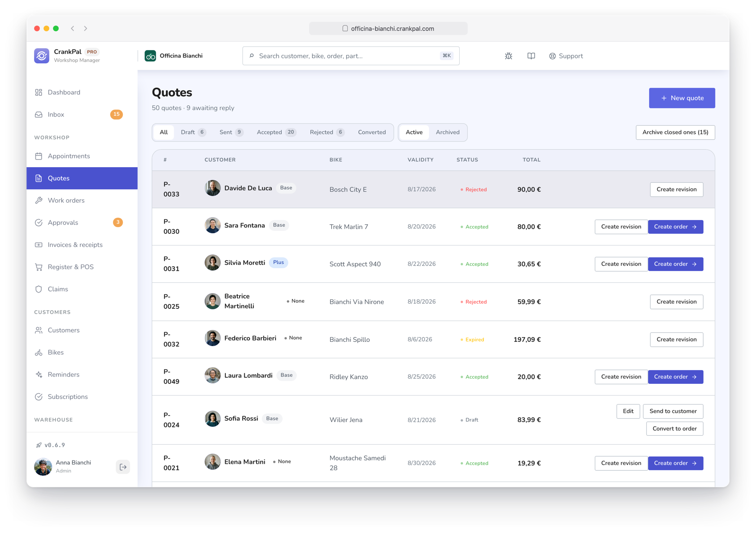Navigate to Invoices & receipts
Viewport: 756px width, 534px height.
[82, 245]
